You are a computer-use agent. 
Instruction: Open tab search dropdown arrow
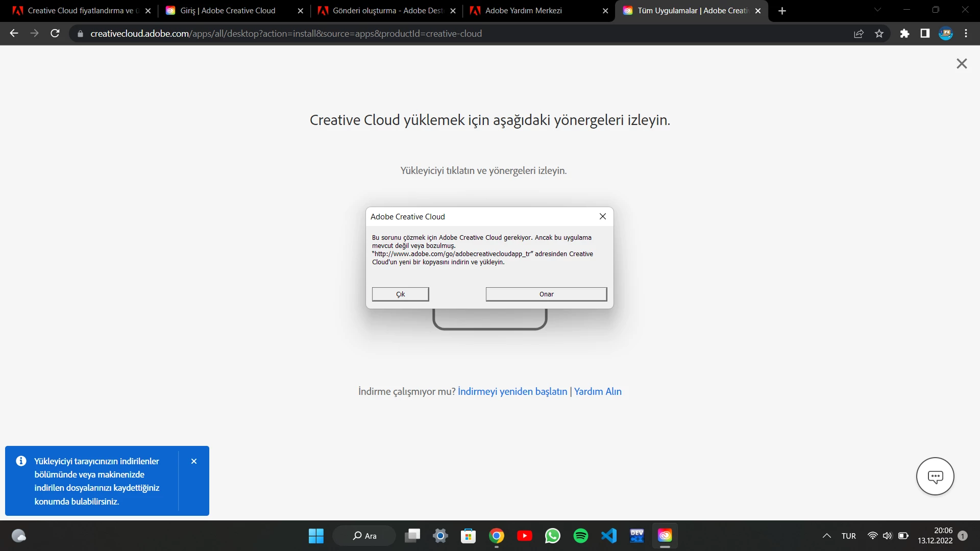877,10
